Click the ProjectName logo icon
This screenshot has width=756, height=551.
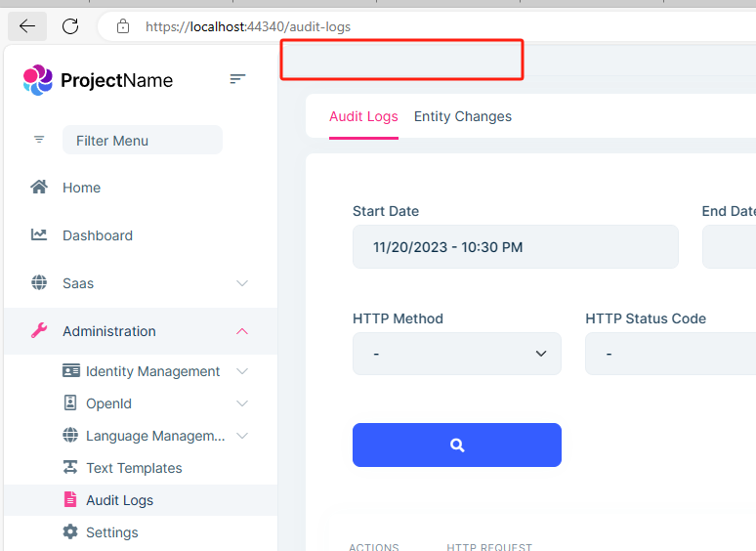[38, 80]
